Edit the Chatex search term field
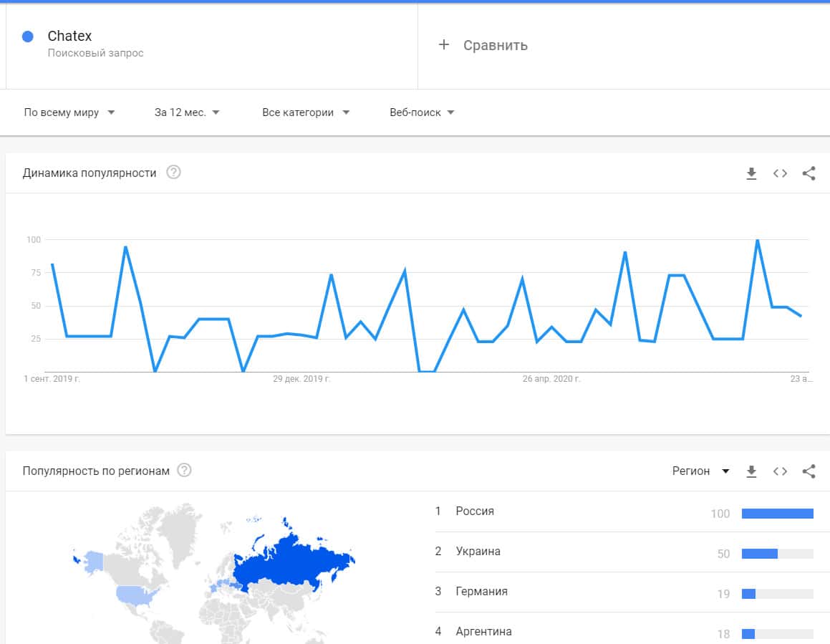Viewport: 830px width, 644px height. tap(69, 37)
